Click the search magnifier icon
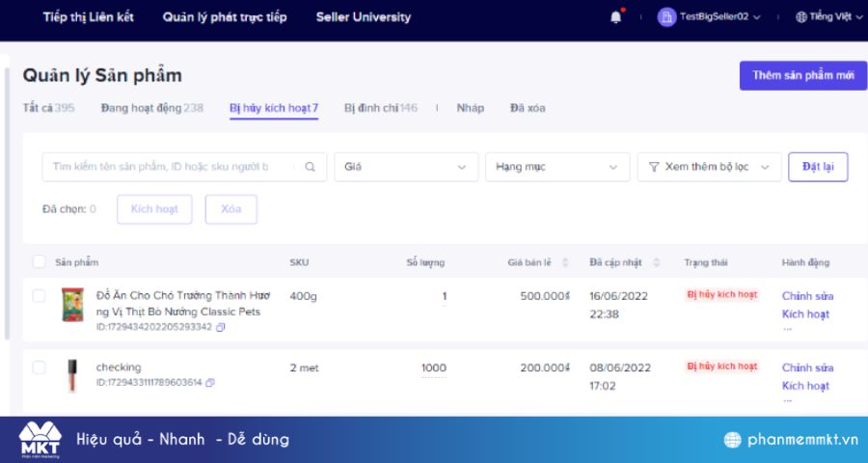Viewport: 868px width, 463px height. (310, 167)
